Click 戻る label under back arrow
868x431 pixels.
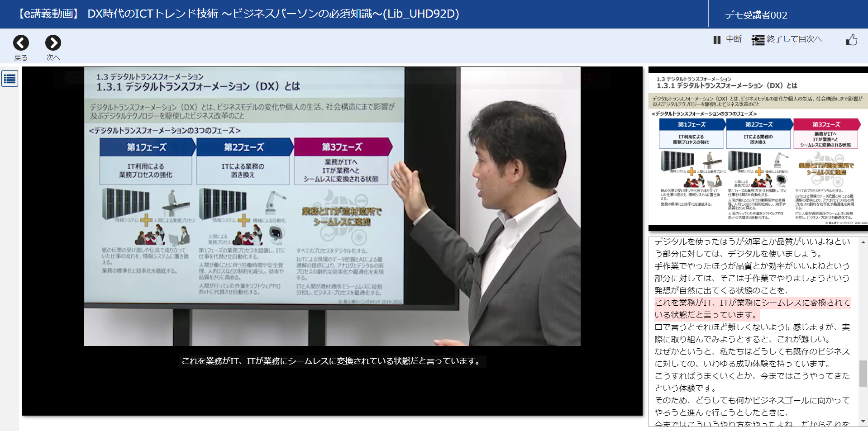point(21,57)
